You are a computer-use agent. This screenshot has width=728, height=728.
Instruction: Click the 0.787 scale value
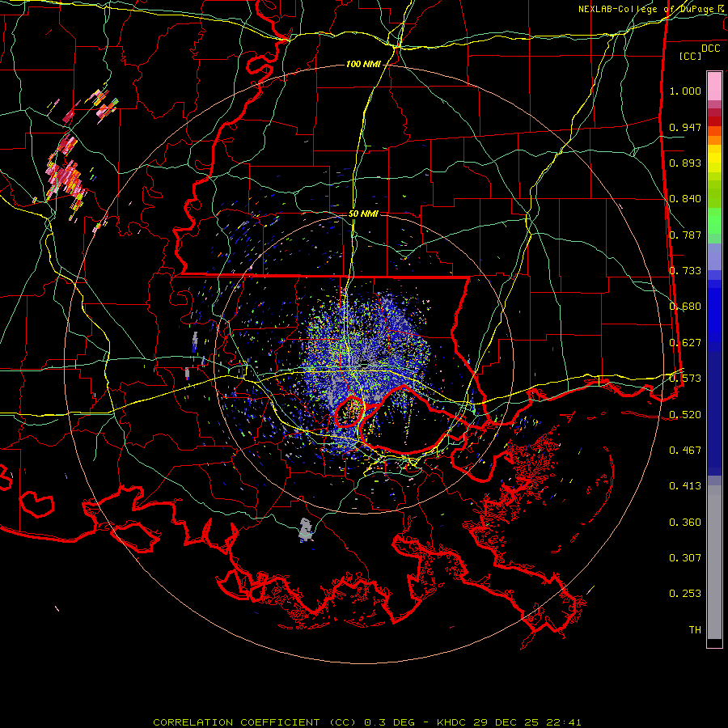click(685, 235)
